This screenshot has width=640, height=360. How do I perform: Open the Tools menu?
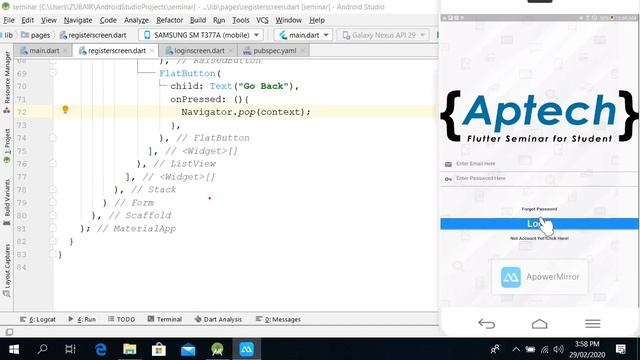coord(240,20)
